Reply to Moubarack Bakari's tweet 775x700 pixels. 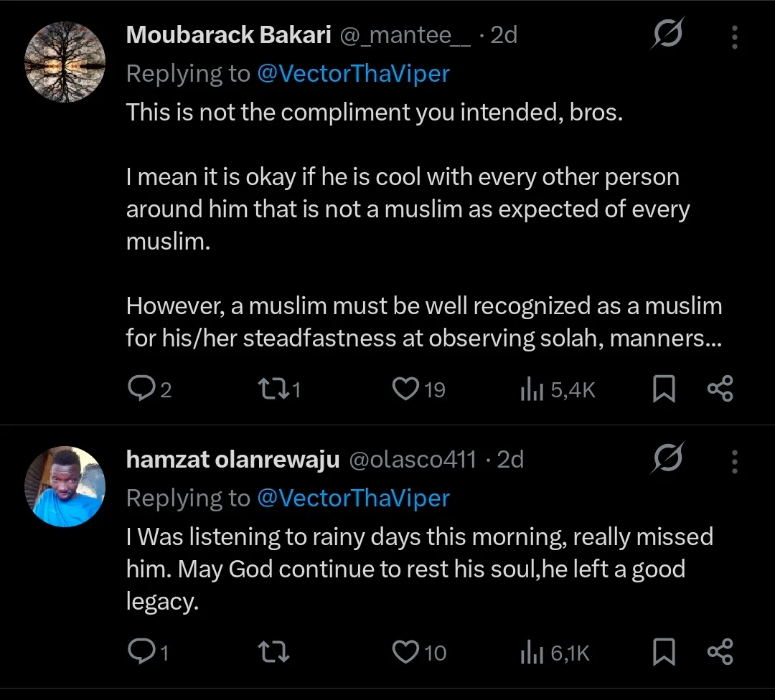[x=138, y=389]
